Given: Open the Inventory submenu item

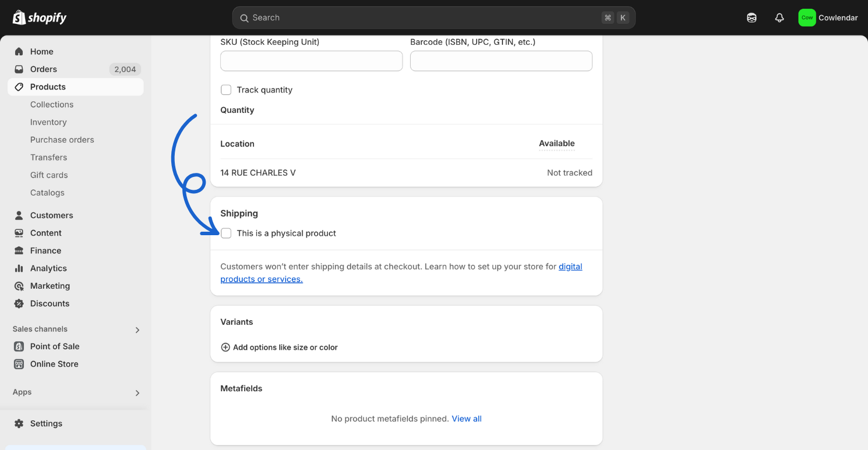Looking at the screenshot, I should click(48, 122).
